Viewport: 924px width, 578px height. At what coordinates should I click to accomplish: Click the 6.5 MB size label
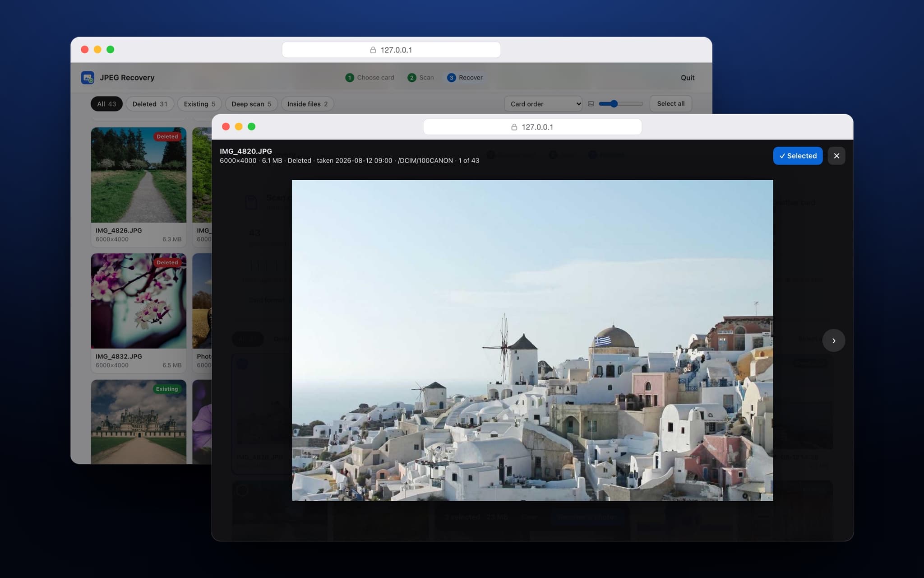point(172,365)
